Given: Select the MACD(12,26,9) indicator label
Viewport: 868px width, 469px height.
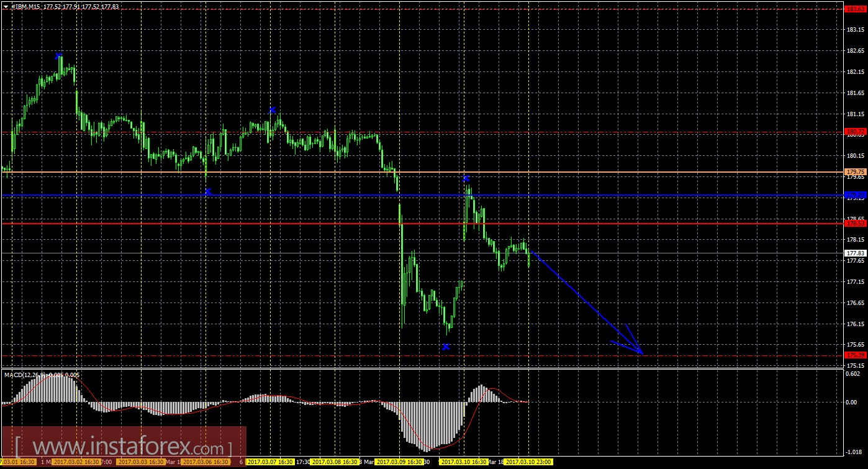Looking at the screenshot, I should tap(25, 375).
